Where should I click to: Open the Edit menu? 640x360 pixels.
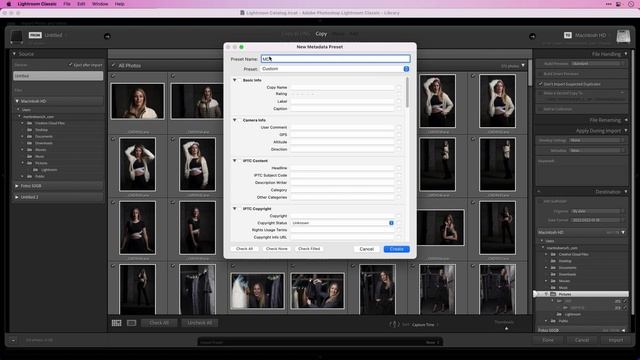[81, 4]
